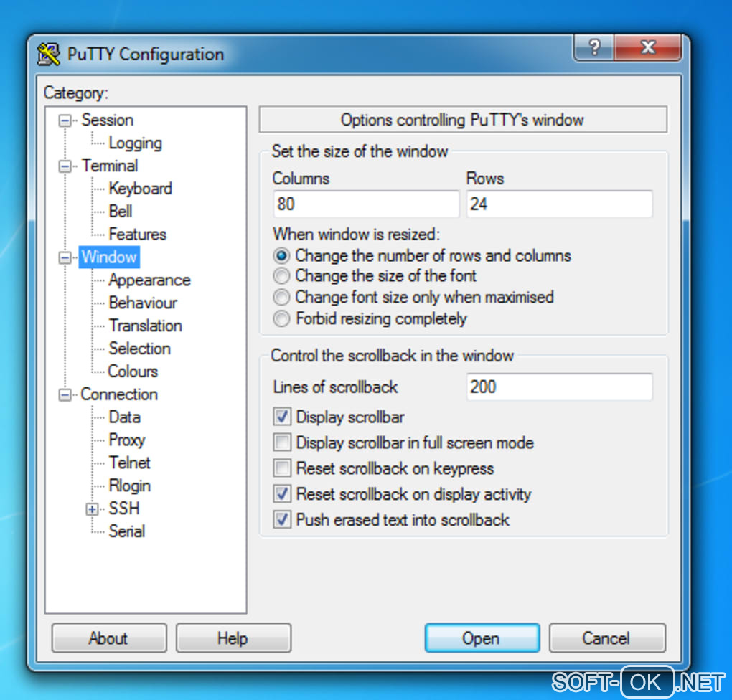
Task: Click the PuTTY icon in the title bar
Action: [x=49, y=54]
